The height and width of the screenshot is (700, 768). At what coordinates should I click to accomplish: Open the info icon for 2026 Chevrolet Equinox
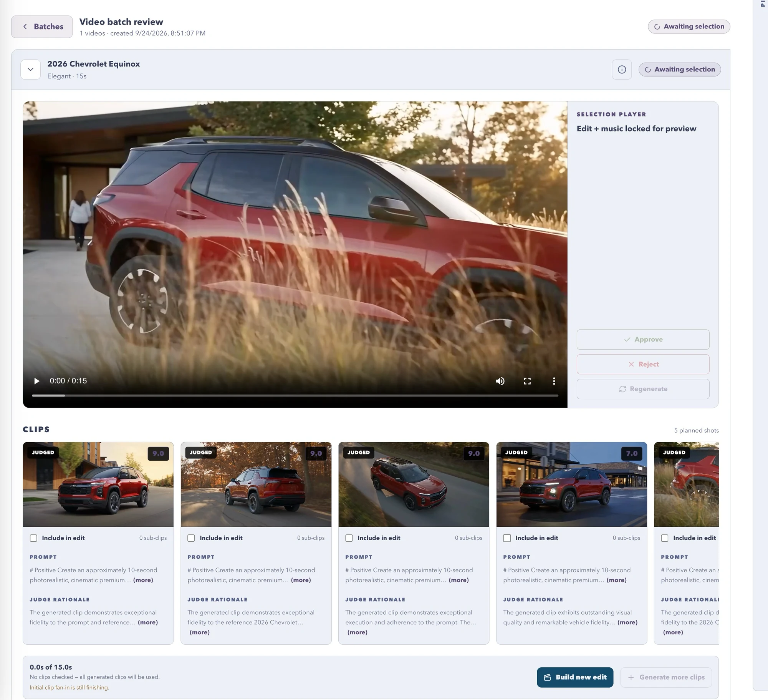tap(622, 70)
